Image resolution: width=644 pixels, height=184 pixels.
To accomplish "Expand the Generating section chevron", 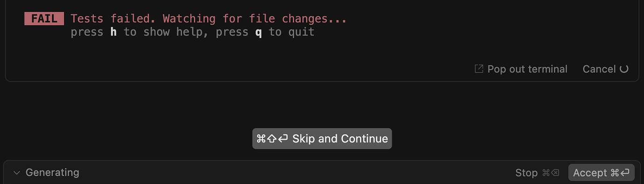I will click(x=17, y=173).
